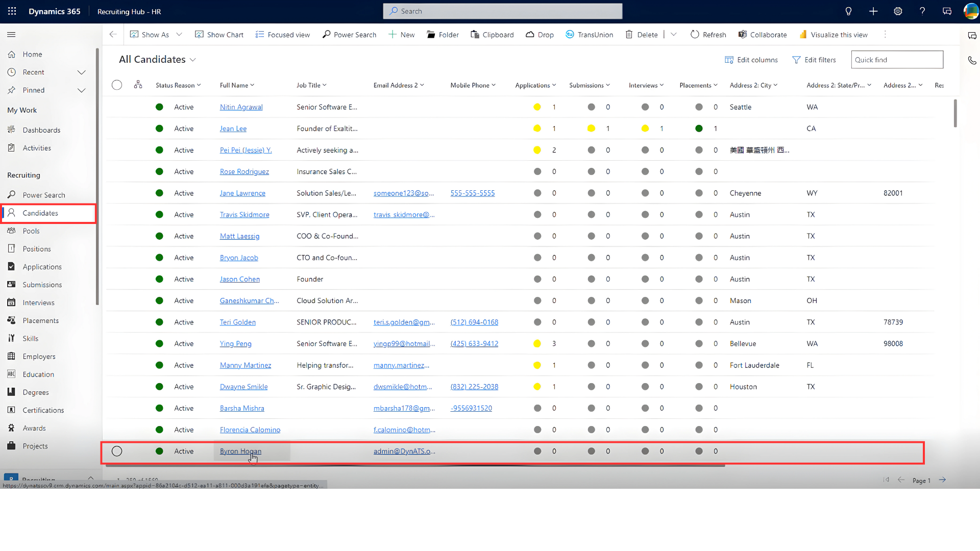Viewport: 980px width, 551px height.
Task: Click the Clipboard command
Action: [x=492, y=35]
